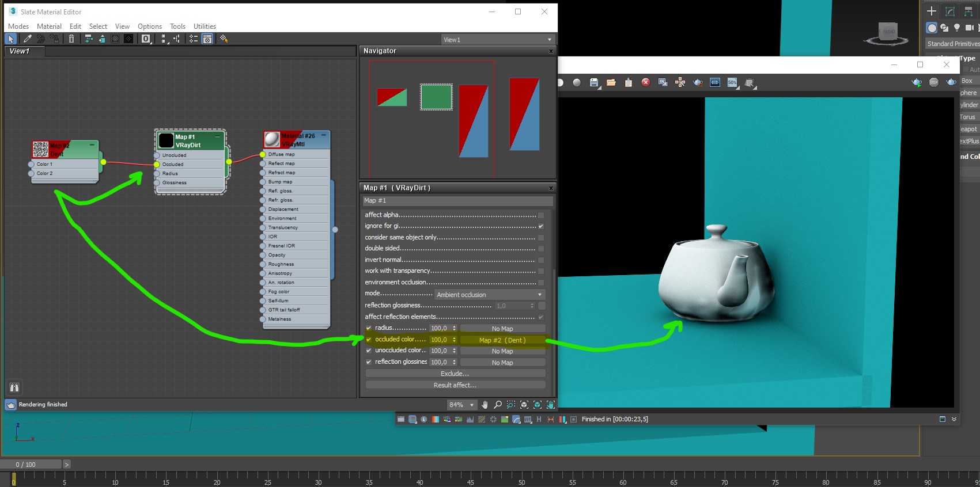Click the Exclude... button
The height and width of the screenshot is (487, 980).
(455, 374)
